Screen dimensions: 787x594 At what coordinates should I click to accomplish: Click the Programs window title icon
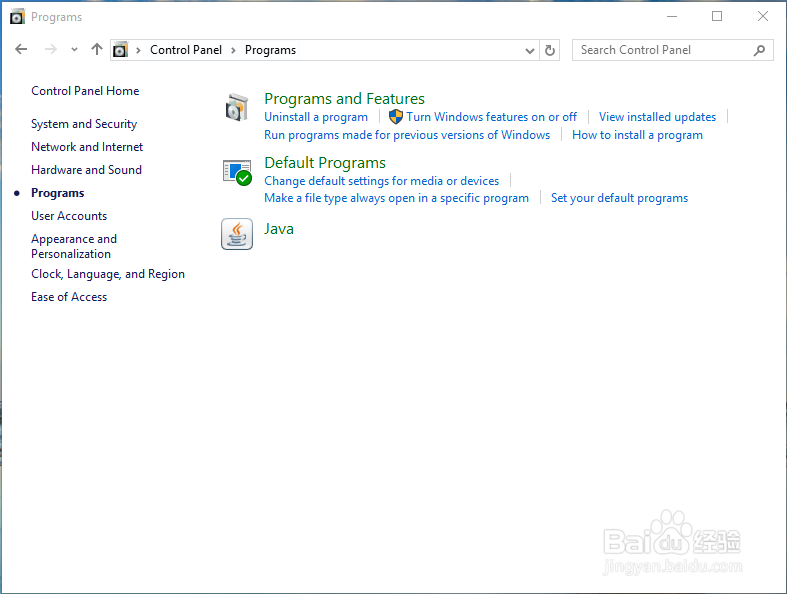(17, 17)
